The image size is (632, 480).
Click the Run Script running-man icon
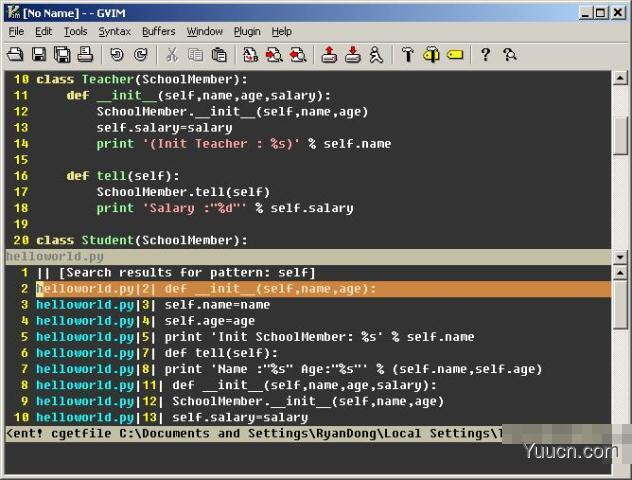point(376,54)
